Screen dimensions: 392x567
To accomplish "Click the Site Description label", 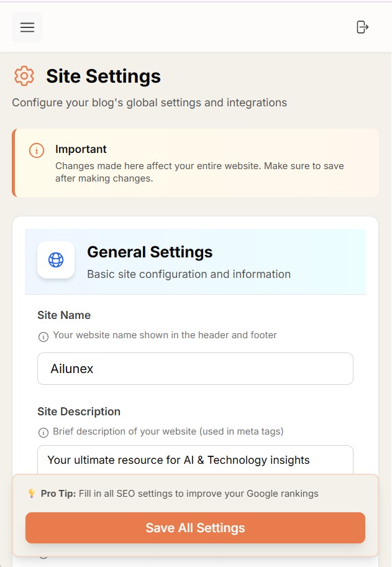I will coord(79,412).
